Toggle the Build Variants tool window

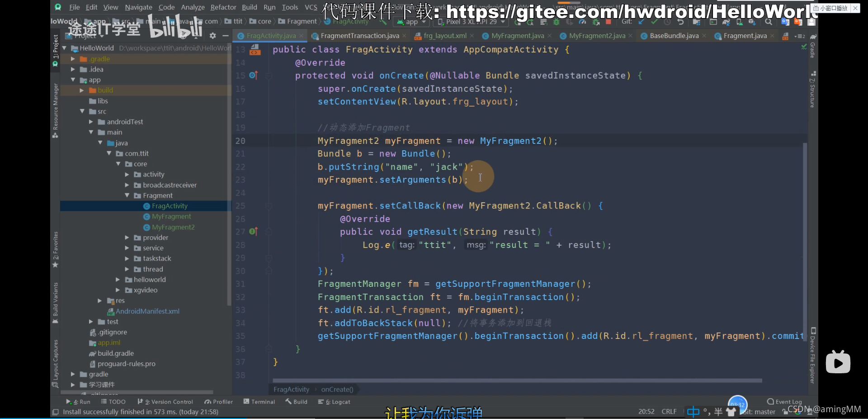click(55, 303)
